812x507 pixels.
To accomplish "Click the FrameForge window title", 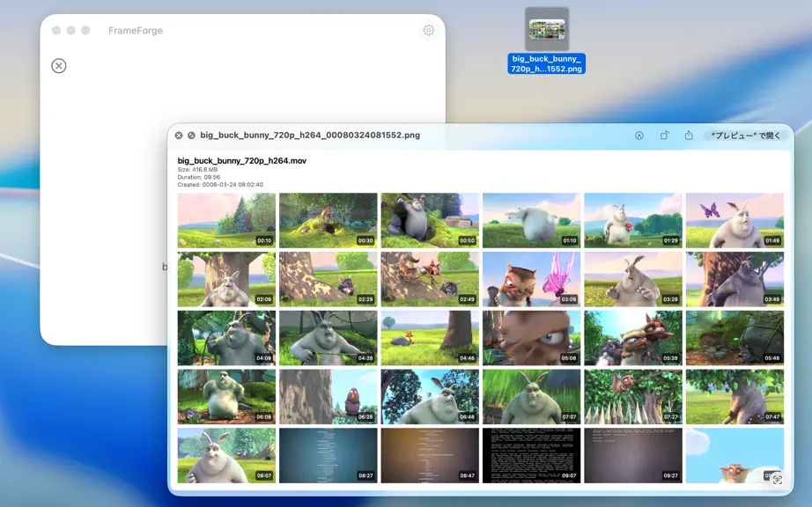I will pos(136,31).
